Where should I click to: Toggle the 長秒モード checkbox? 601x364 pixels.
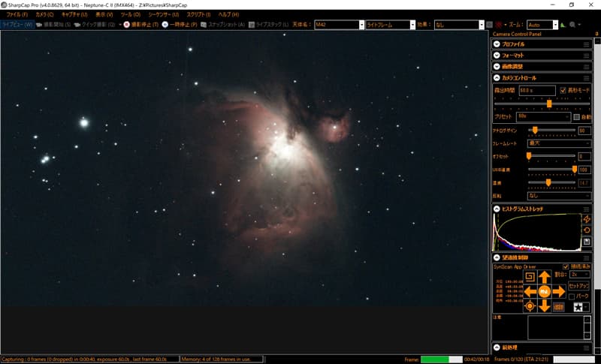(x=563, y=90)
